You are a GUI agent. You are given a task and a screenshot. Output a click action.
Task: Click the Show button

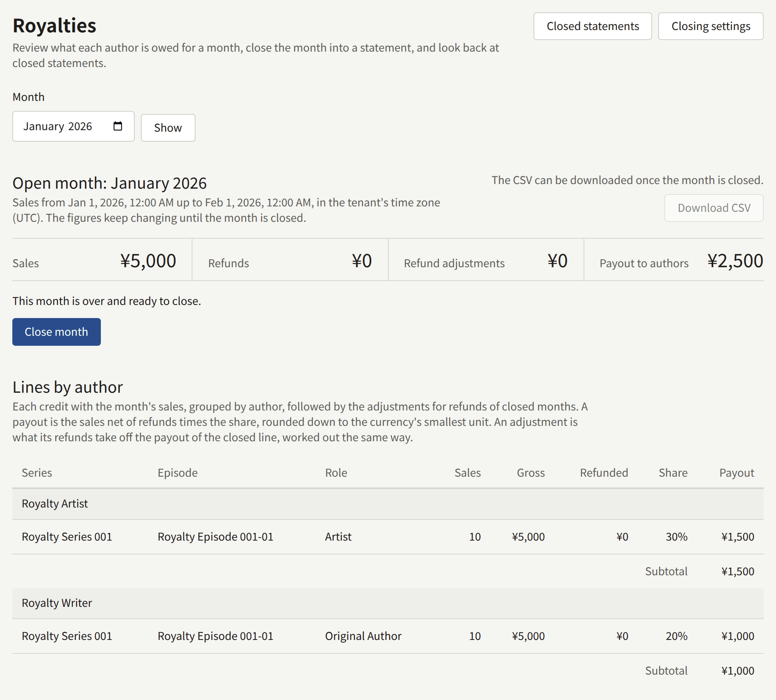tap(168, 128)
